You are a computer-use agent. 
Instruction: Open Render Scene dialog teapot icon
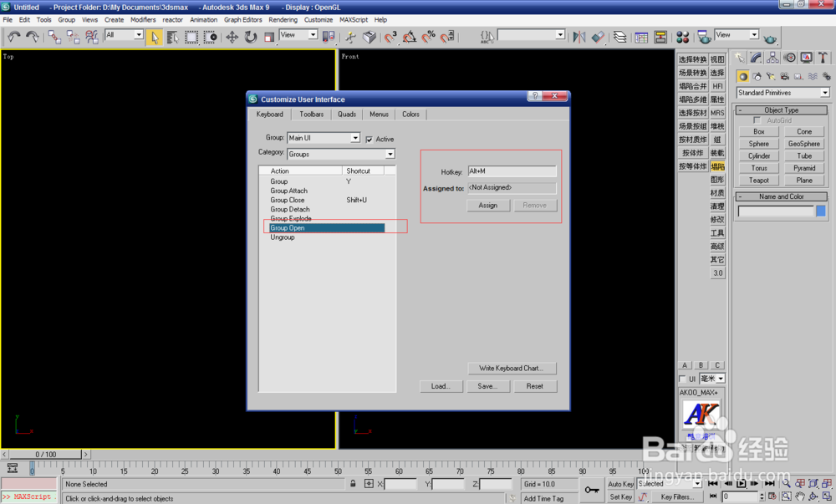[x=704, y=37]
